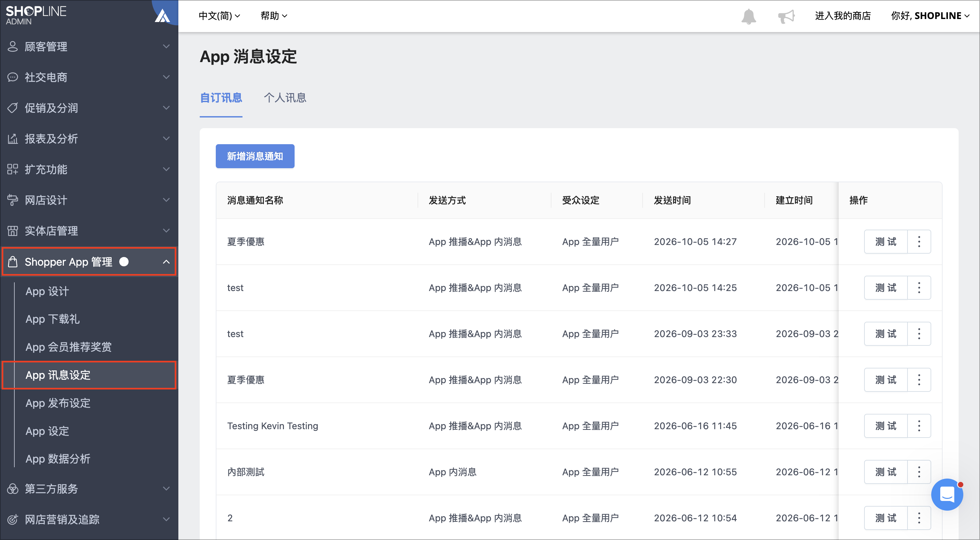Open more options for 內部測試 row
The height and width of the screenshot is (540, 980).
point(919,472)
